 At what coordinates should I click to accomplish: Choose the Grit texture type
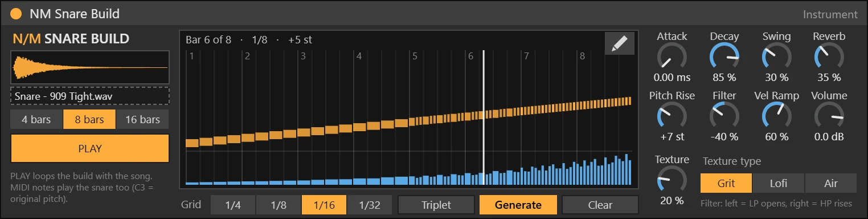[726, 184]
